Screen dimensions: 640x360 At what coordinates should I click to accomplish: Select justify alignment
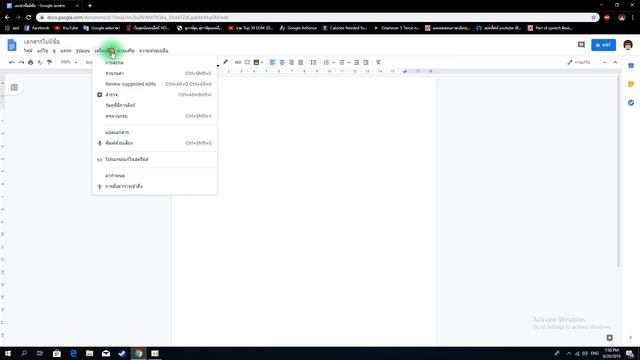(x=301, y=62)
